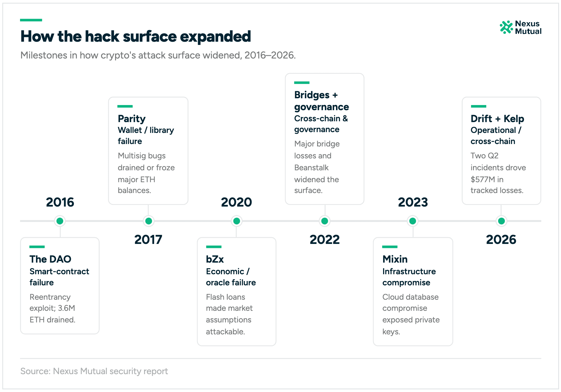Click the "Smart-contract failure" subheading
The height and width of the screenshot is (392, 561).
[59, 277]
